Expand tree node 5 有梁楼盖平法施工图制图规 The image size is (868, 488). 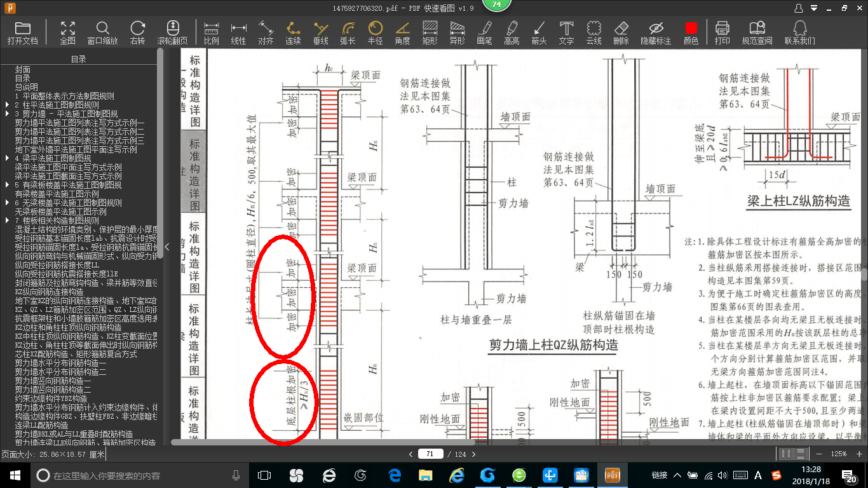(7, 186)
